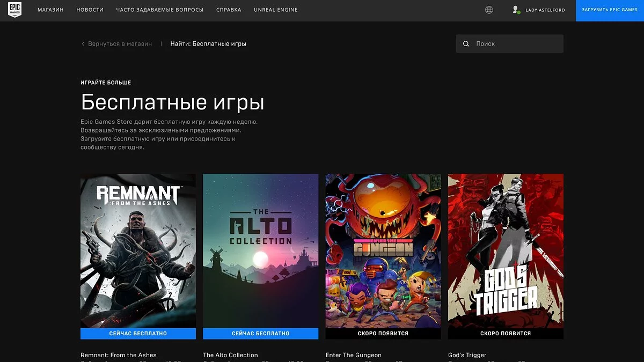Click title text God's Trigger

point(467,355)
